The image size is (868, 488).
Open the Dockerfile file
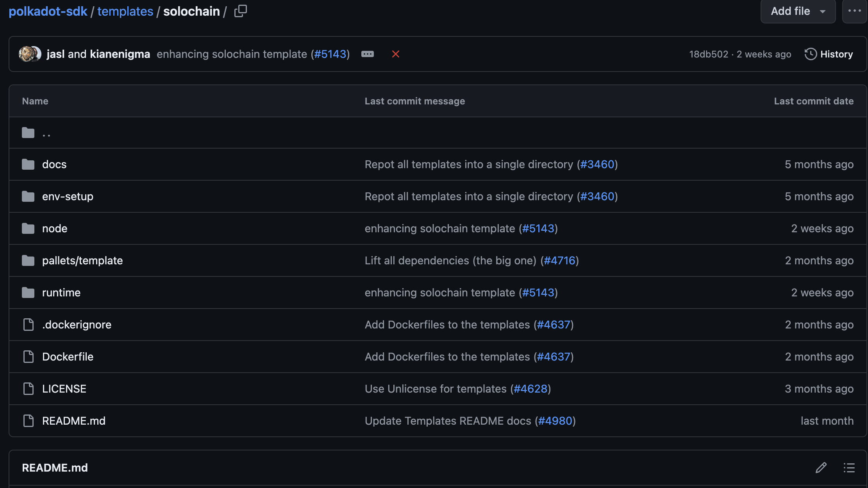[68, 357]
